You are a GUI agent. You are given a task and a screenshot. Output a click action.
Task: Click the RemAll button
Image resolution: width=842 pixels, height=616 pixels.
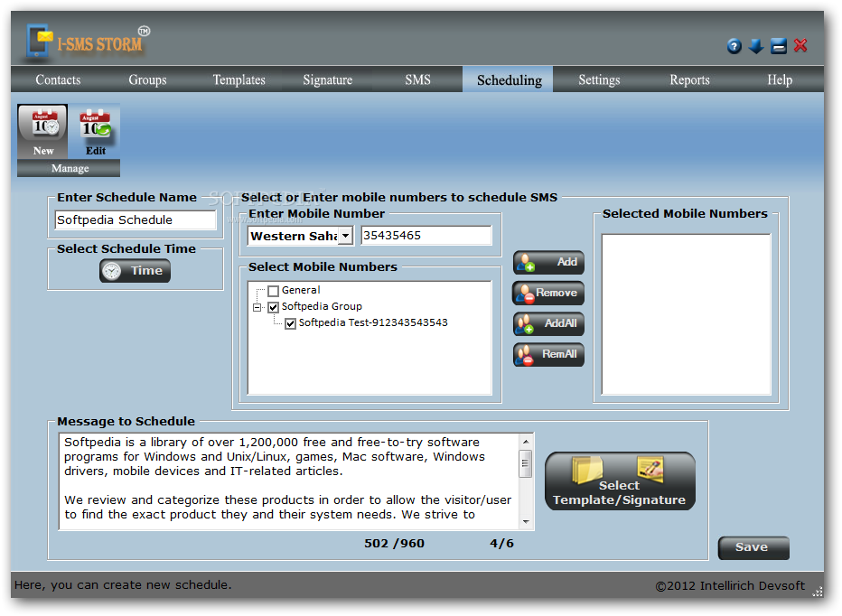tap(548, 354)
